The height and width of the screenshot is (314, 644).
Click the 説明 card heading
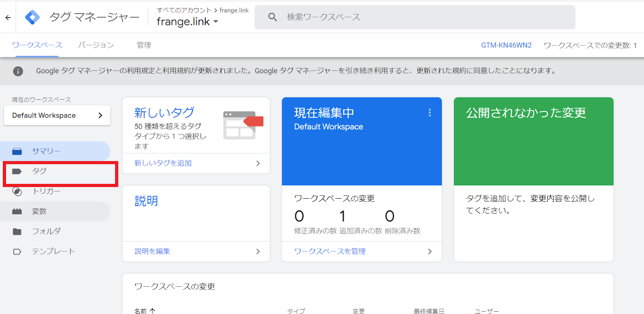click(146, 201)
